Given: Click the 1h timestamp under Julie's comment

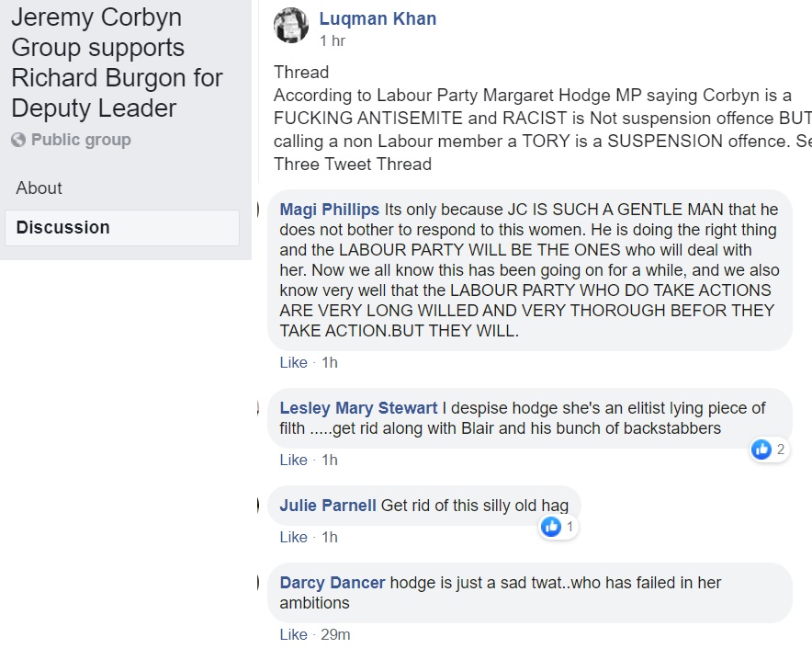Looking at the screenshot, I should pyautogui.click(x=330, y=537).
